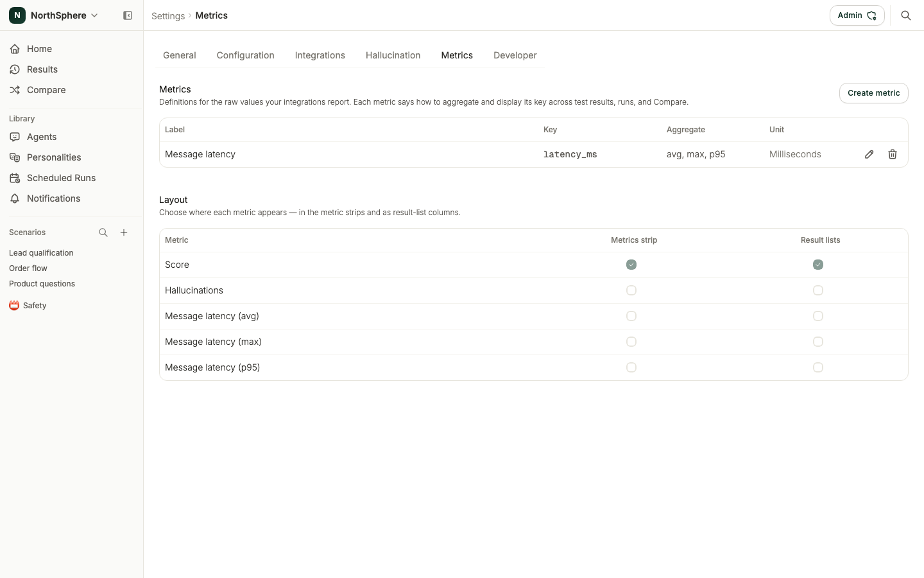
Task: Enable Hallucinations in Metrics strip
Action: (x=631, y=290)
